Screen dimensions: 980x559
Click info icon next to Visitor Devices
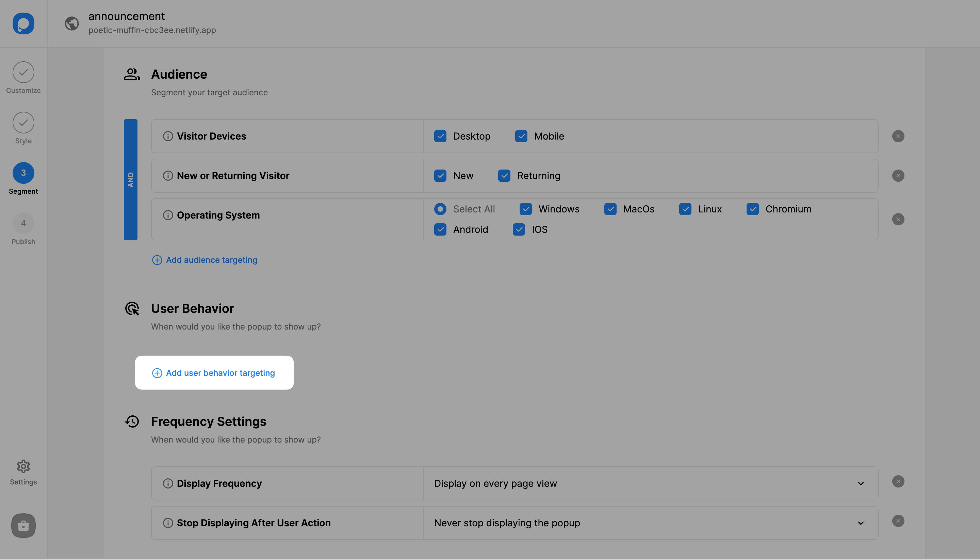point(168,136)
